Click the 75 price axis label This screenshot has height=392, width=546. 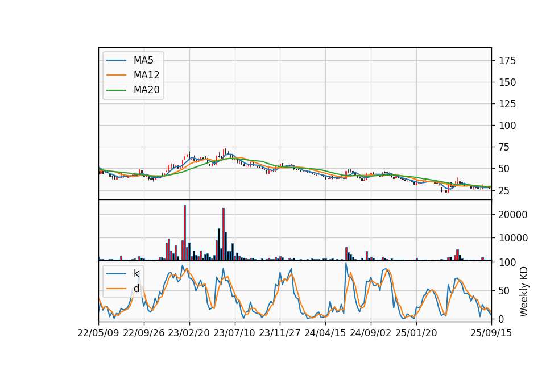[504, 147]
